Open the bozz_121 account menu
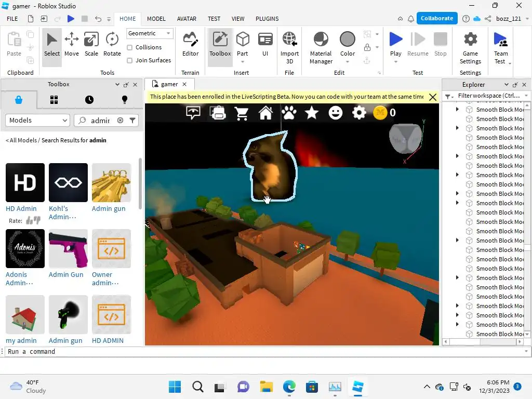This screenshot has width=532, height=399. click(512, 19)
